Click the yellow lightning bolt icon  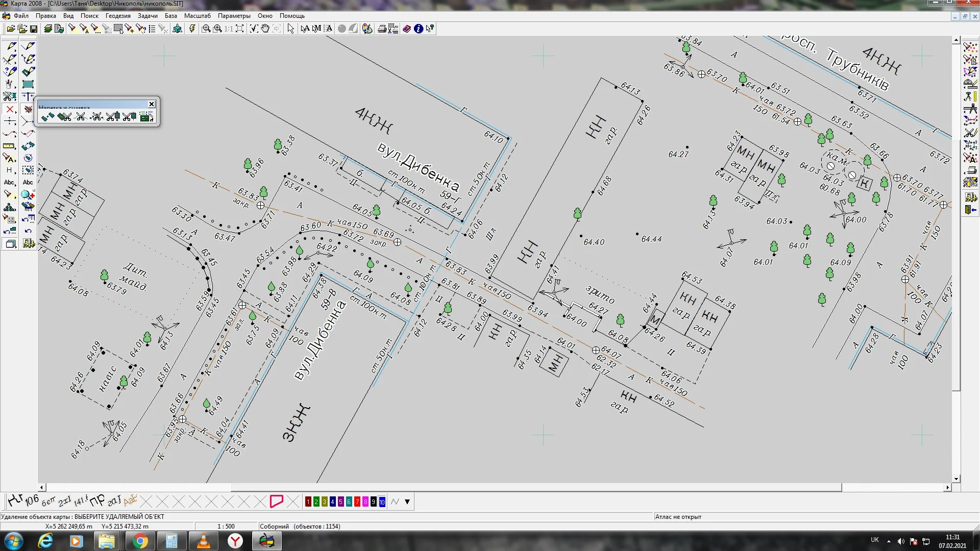coord(192,29)
